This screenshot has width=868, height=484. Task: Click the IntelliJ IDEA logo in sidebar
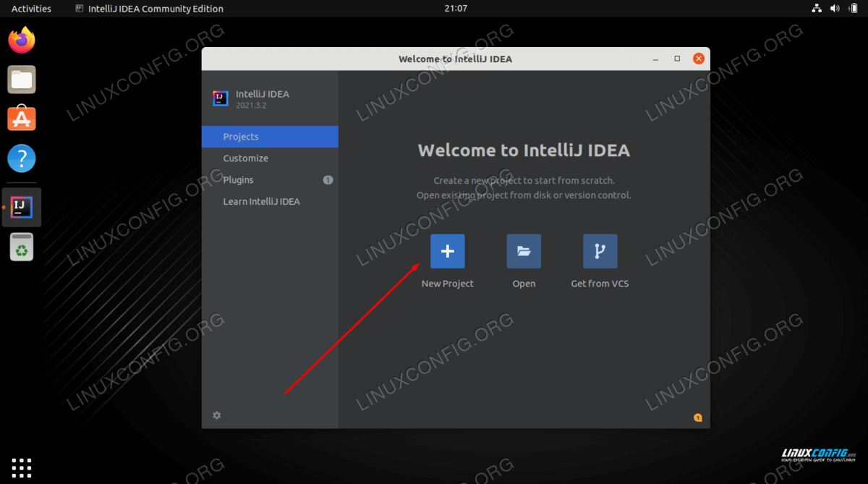point(221,99)
